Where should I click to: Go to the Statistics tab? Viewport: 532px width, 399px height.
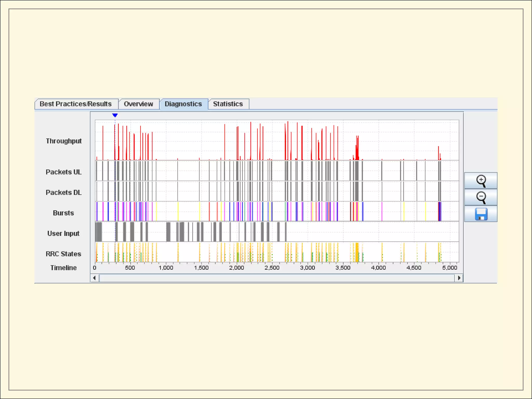pyautogui.click(x=228, y=104)
